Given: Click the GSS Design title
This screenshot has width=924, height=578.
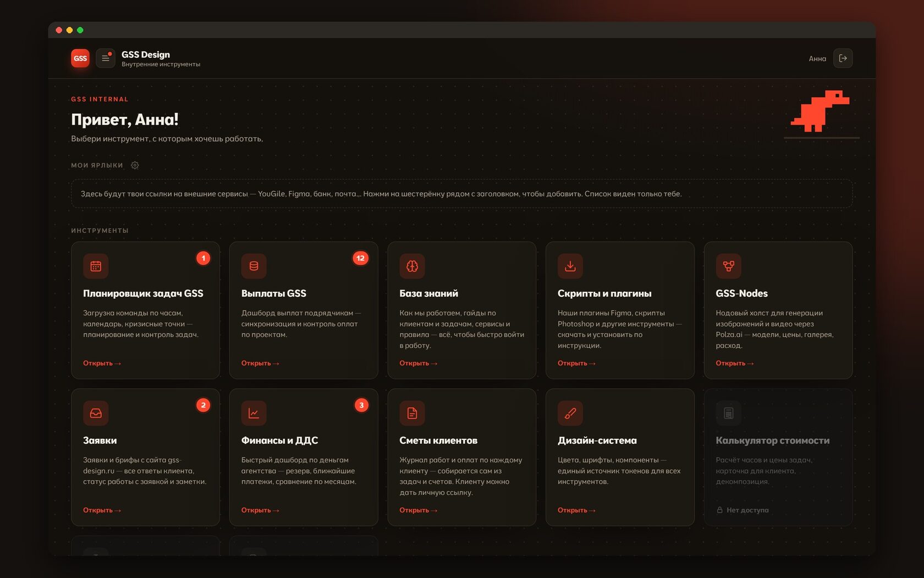Looking at the screenshot, I should [146, 54].
